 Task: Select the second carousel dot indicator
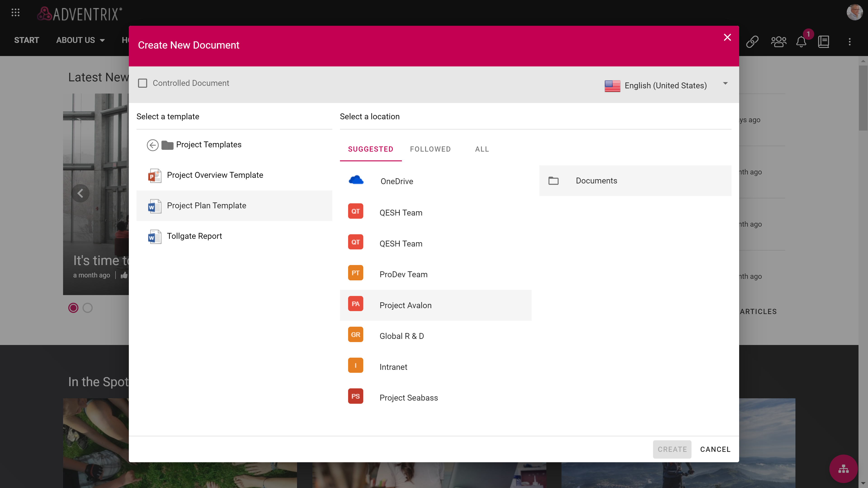88,308
